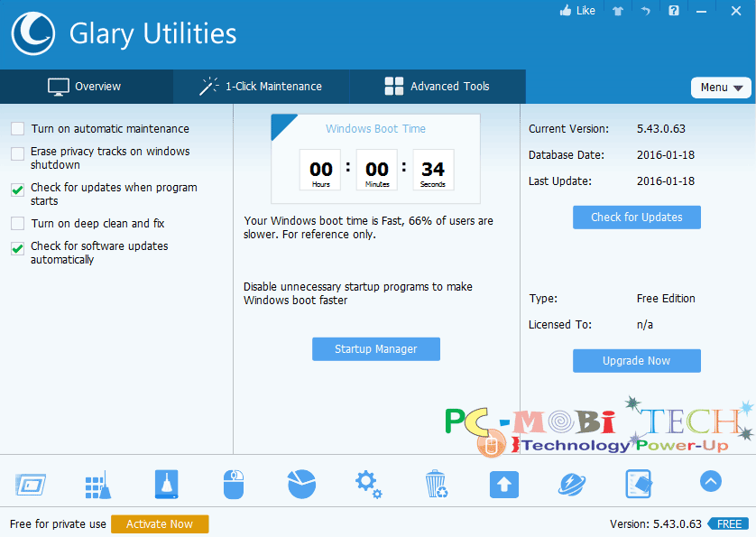Collapse the bottom toolbar with round chevron
756x537 pixels.
click(x=711, y=481)
